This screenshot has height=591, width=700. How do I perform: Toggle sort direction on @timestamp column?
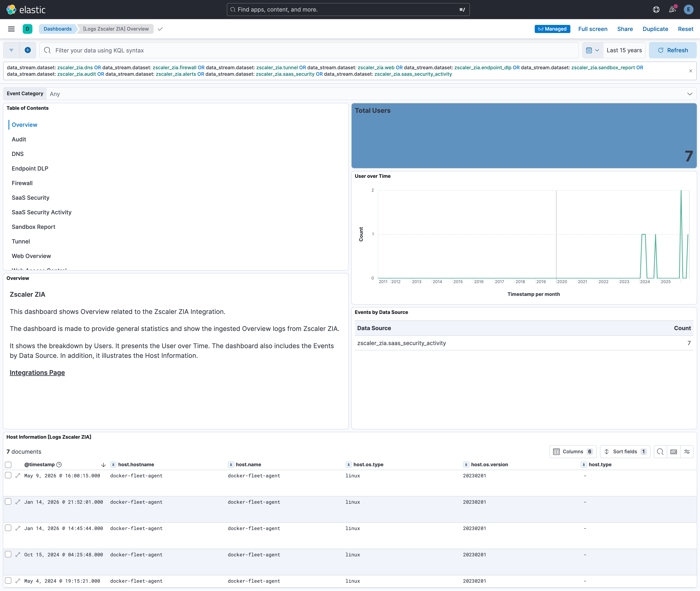(x=104, y=465)
